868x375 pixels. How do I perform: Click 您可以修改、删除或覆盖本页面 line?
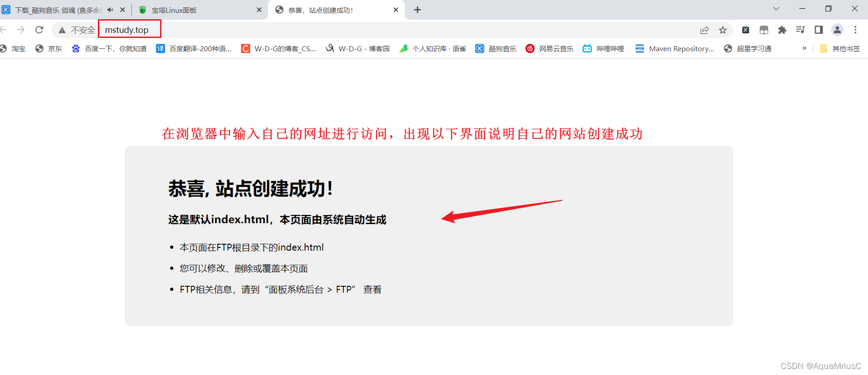pos(244,268)
